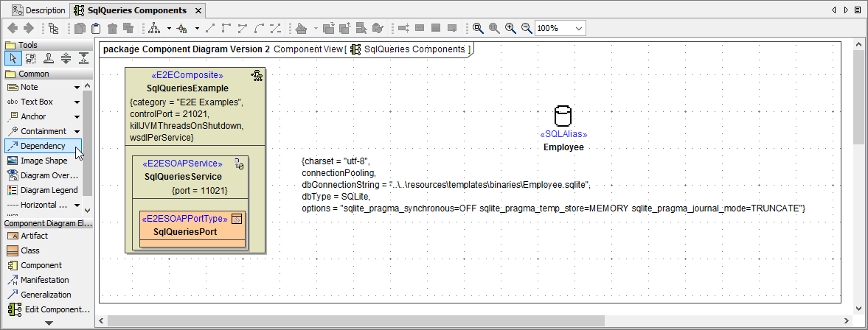Toggle the Dependency palette tool

coord(42,146)
